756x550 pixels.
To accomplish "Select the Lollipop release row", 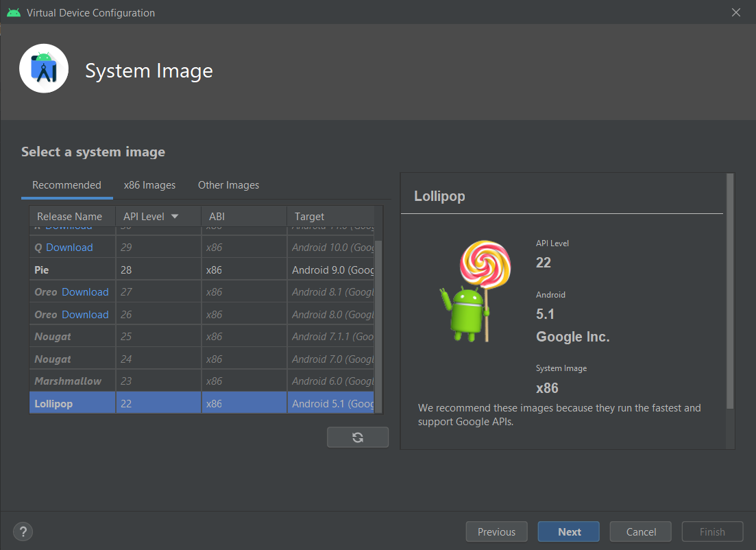I will (x=202, y=404).
